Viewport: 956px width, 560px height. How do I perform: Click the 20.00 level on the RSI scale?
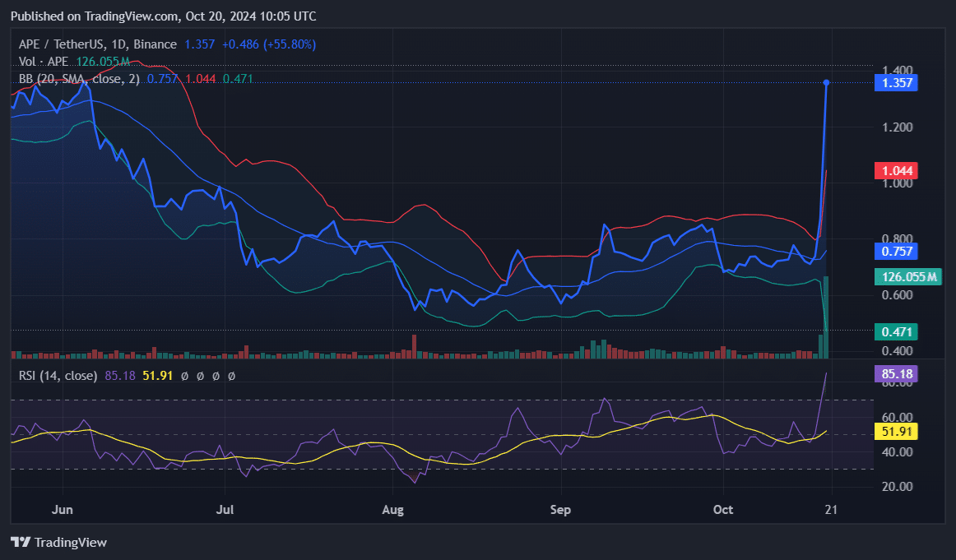click(x=897, y=487)
